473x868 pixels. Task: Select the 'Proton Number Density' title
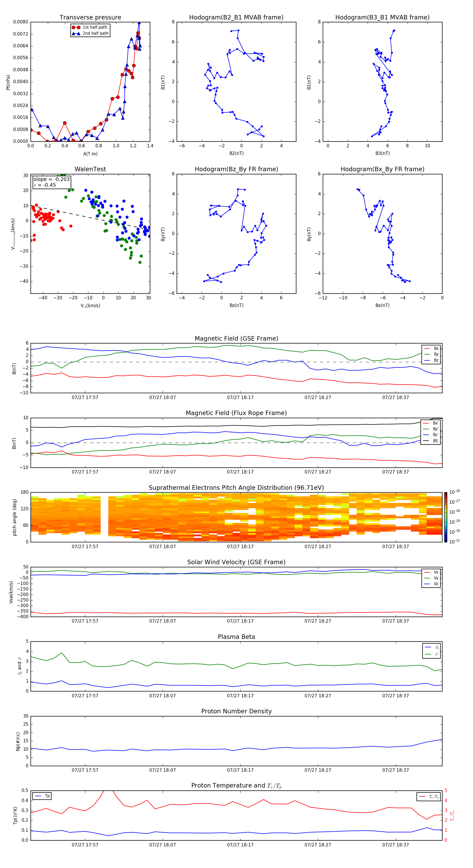tap(236, 712)
